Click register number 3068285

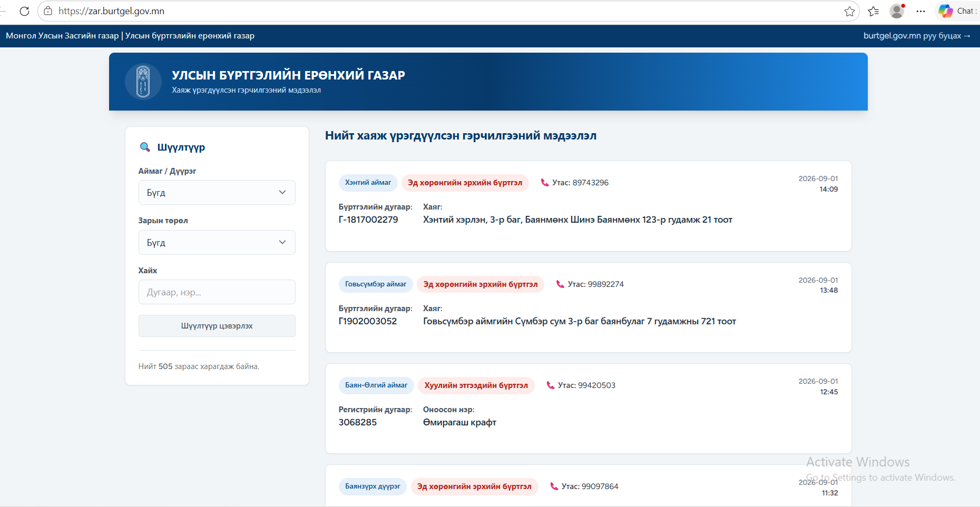click(x=358, y=422)
